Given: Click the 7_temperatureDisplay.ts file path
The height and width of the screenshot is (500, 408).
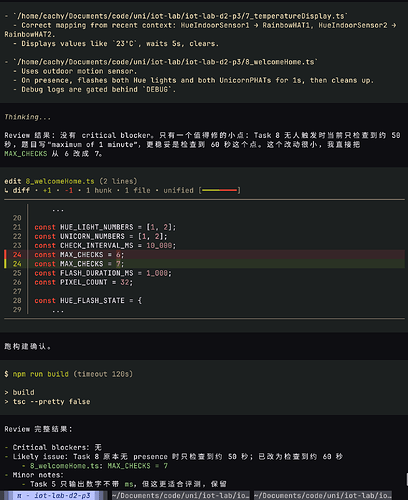Looking at the screenshot, I should coord(180,16).
